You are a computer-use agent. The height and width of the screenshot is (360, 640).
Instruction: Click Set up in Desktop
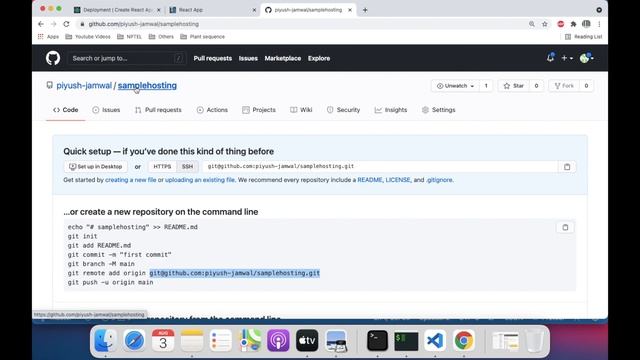point(96,167)
